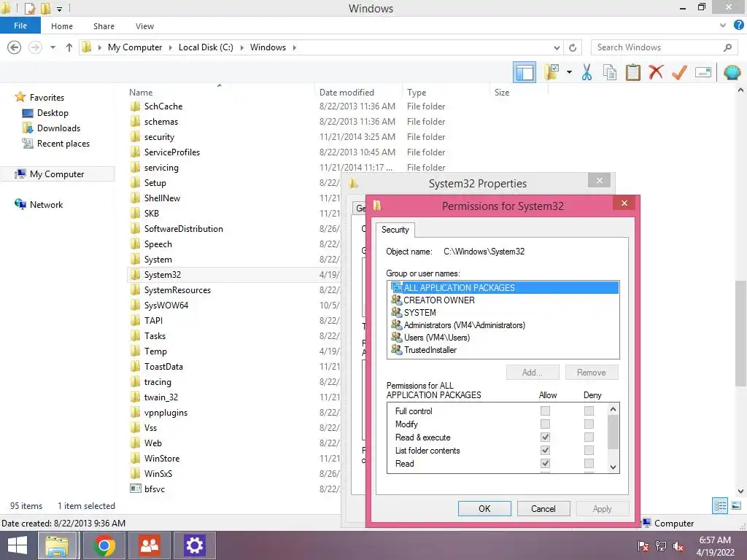
Task: Expand breadcrumb arrow after Local Disk (C:)
Action: (241, 47)
